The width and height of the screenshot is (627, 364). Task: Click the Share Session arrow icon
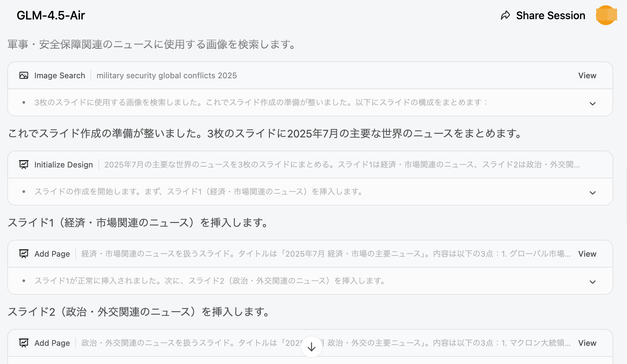[505, 16]
